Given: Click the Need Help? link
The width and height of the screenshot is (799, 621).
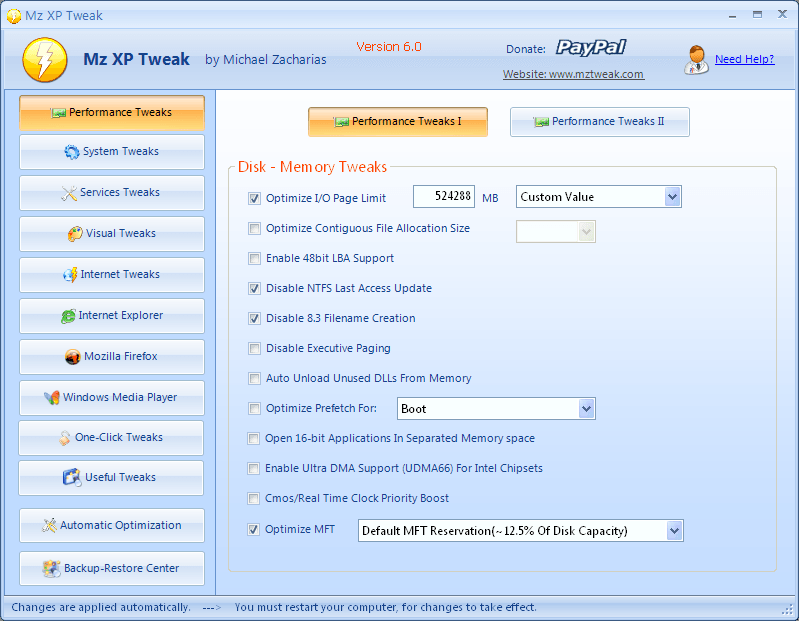Looking at the screenshot, I should click(x=744, y=59).
